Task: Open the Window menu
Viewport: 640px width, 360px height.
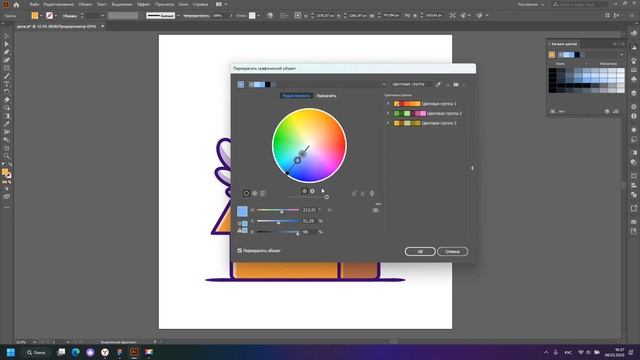Action: 183,4
